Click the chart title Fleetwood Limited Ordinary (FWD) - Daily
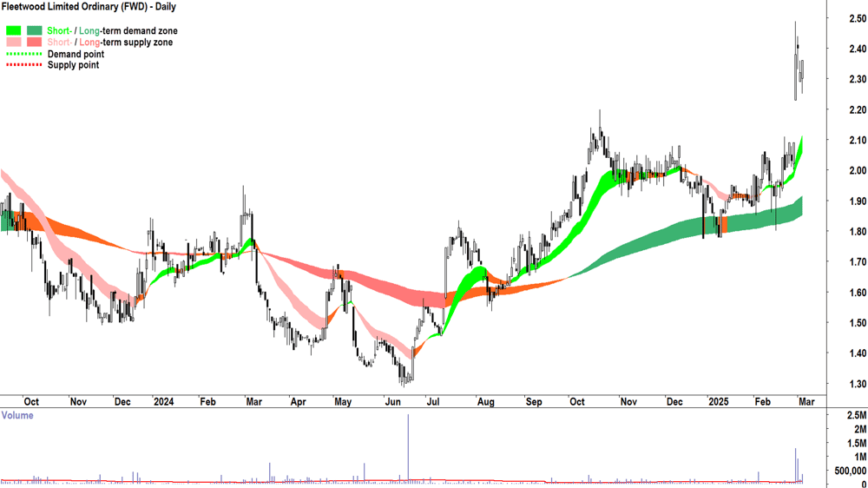 [x=89, y=7]
